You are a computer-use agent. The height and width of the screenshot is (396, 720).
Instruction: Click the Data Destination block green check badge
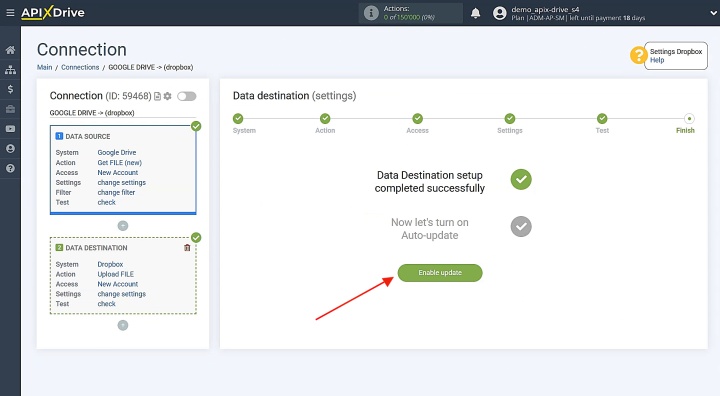tap(196, 238)
